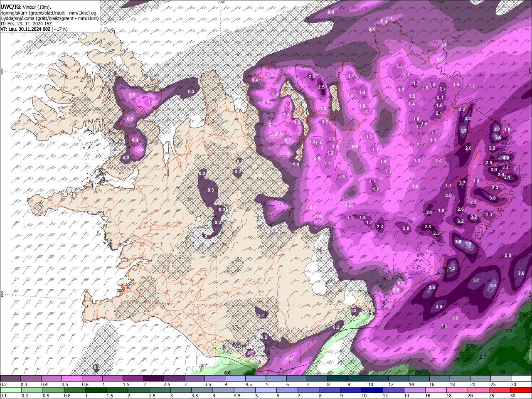Viewport: 532px width, 399px height.
Task: Click the '15W' longitude label
Action: (440, 2)
